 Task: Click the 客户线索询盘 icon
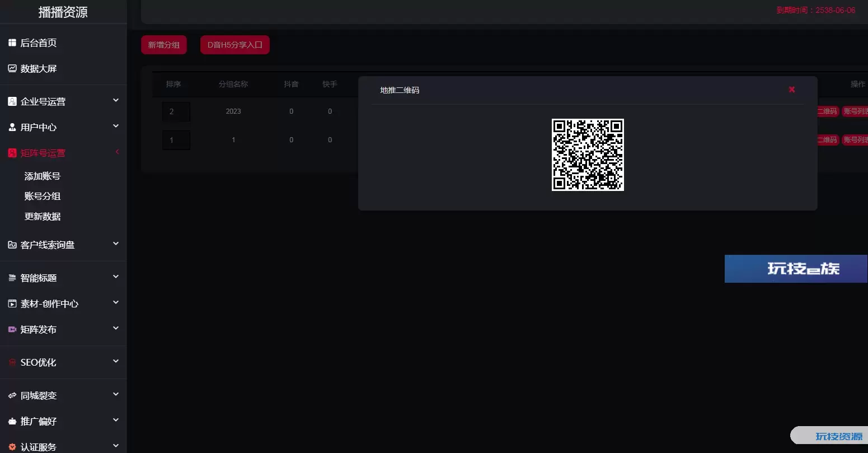click(x=12, y=245)
